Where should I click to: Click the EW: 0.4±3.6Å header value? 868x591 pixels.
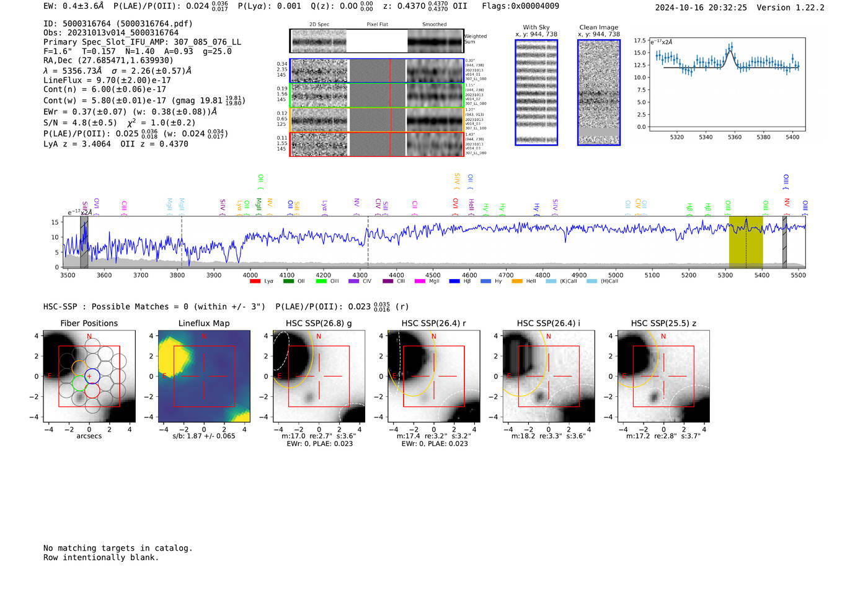[74, 6]
